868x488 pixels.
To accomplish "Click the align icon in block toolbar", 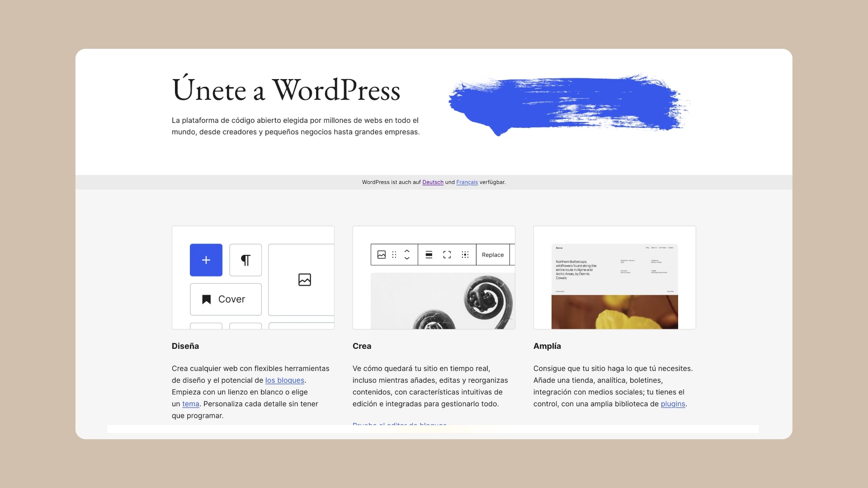I will pos(429,255).
